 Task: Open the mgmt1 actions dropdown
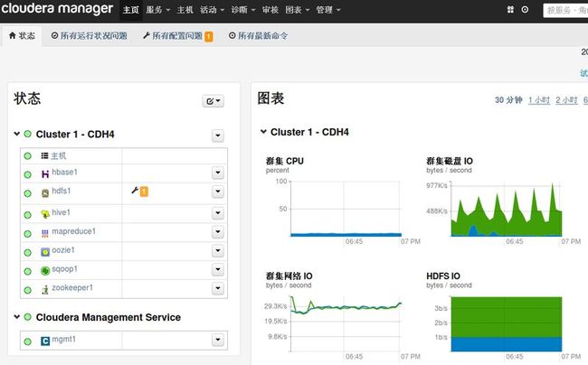click(x=218, y=340)
